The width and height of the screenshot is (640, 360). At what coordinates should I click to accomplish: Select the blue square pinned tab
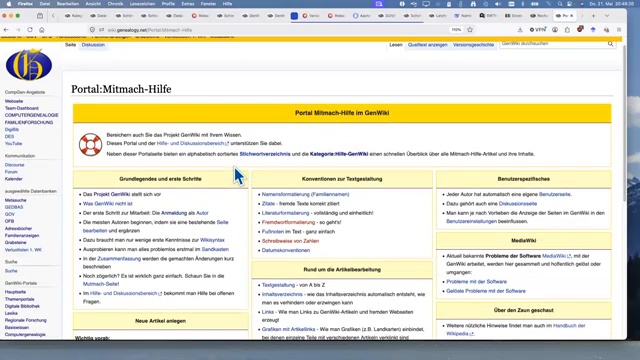point(294,16)
